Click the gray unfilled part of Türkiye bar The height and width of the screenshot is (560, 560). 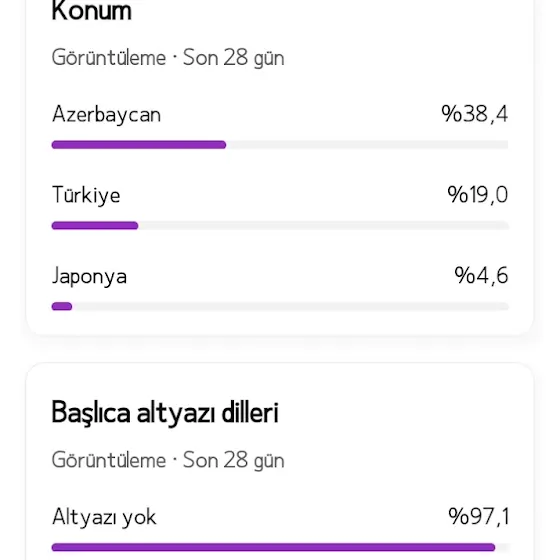tap(324, 225)
